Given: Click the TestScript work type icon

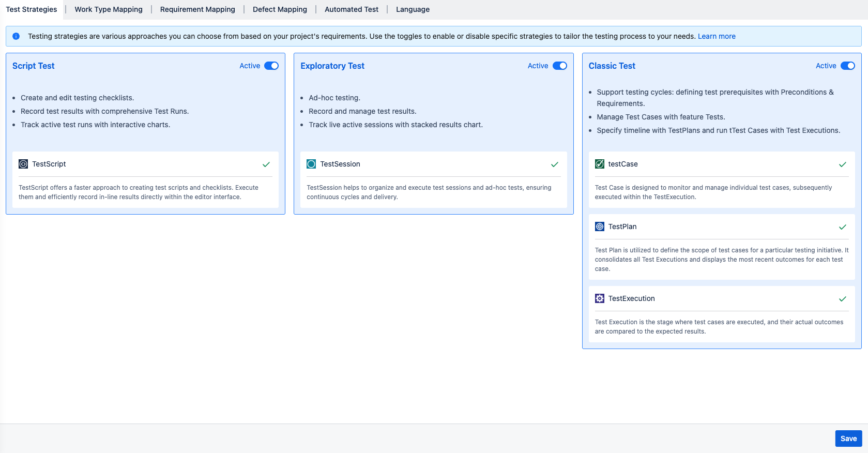Looking at the screenshot, I should coord(23,164).
